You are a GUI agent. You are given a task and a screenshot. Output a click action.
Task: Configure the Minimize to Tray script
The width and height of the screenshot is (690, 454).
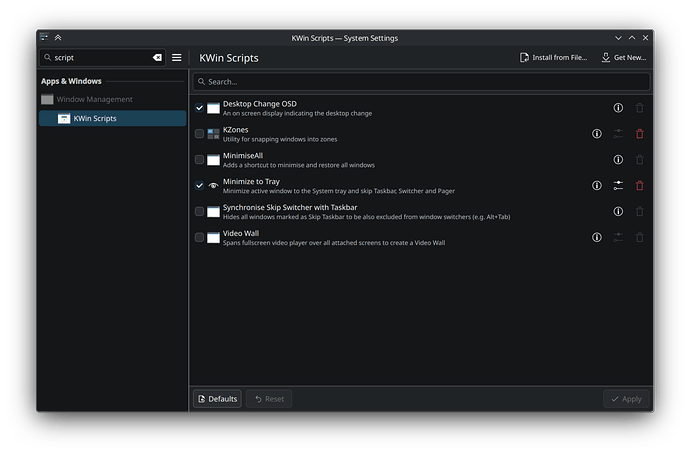(x=618, y=186)
